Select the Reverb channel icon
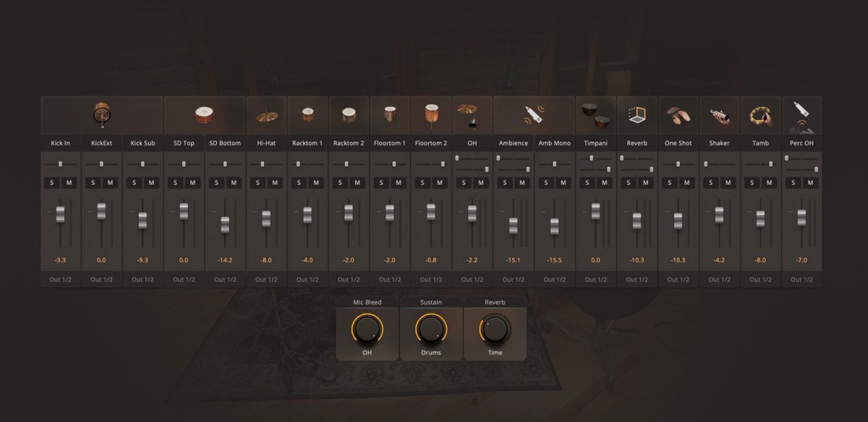Image resolution: width=868 pixels, height=422 pixels. 637,114
